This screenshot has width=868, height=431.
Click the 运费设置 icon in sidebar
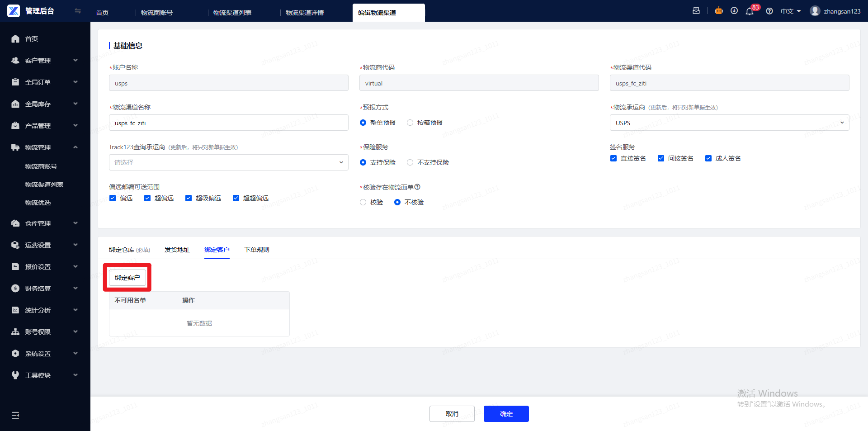tap(15, 245)
